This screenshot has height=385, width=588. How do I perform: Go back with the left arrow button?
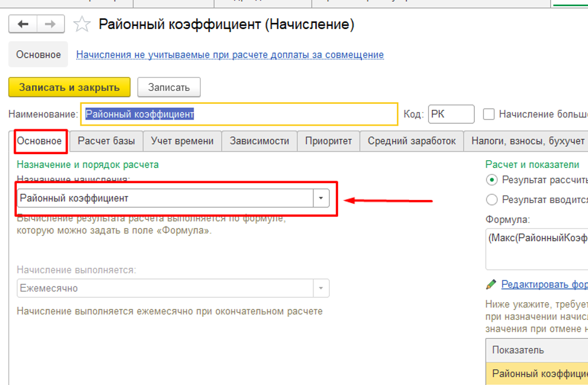coord(23,24)
